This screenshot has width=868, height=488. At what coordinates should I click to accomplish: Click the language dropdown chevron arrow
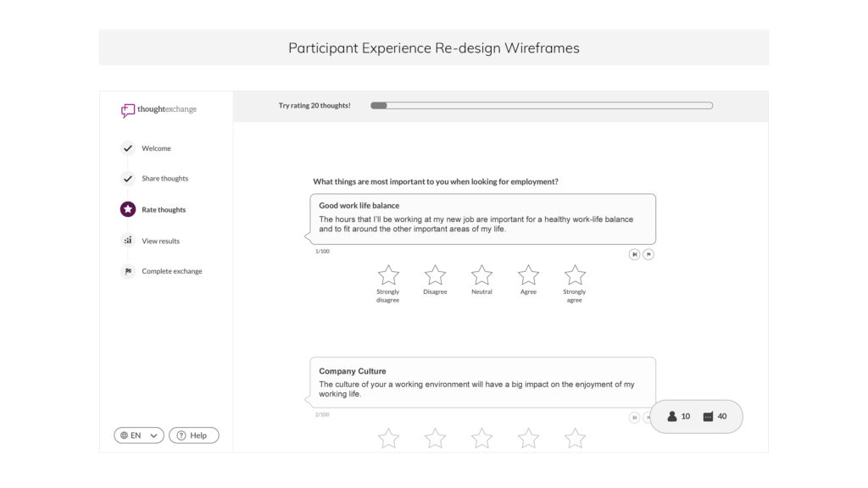154,436
